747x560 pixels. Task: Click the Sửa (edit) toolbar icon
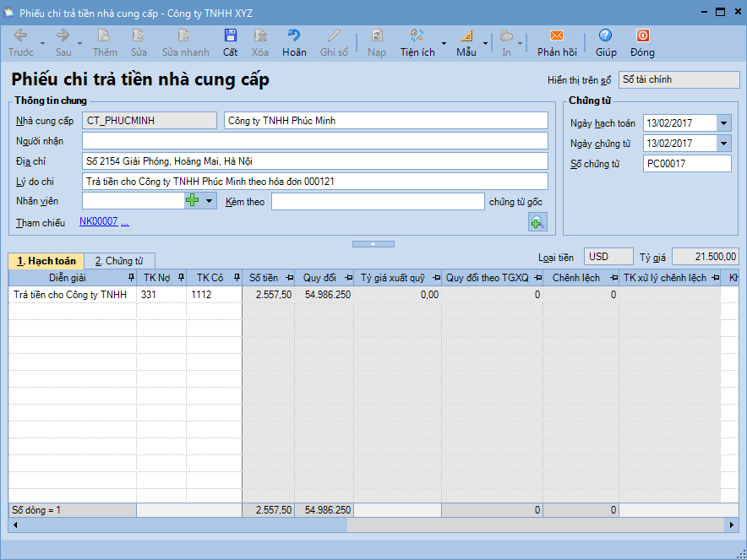(x=139, y=42)
